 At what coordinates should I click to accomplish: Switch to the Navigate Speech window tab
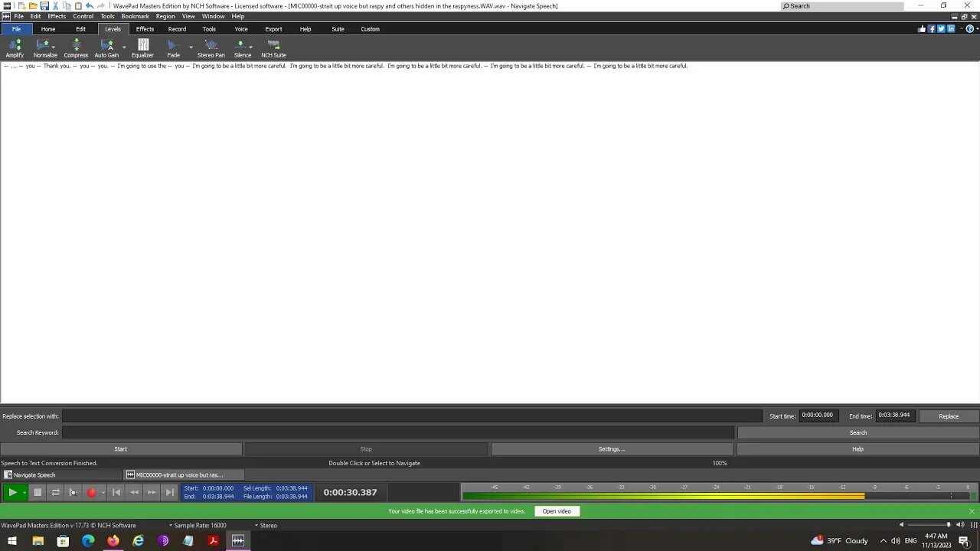(61, 474)
